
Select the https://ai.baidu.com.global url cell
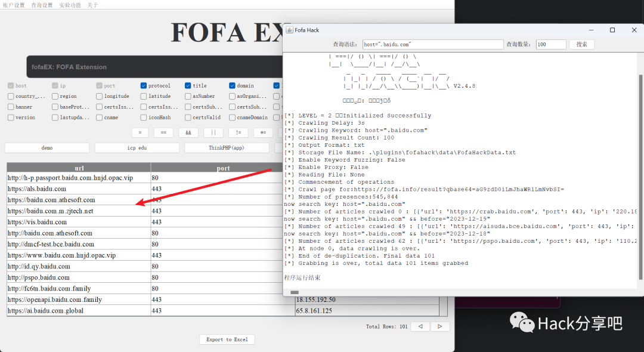[79, 311]
